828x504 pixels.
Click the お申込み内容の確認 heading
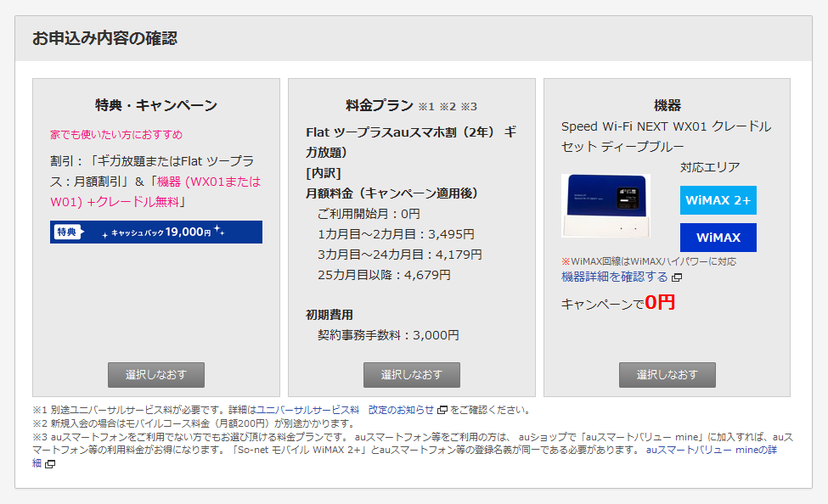coord(104,38)
